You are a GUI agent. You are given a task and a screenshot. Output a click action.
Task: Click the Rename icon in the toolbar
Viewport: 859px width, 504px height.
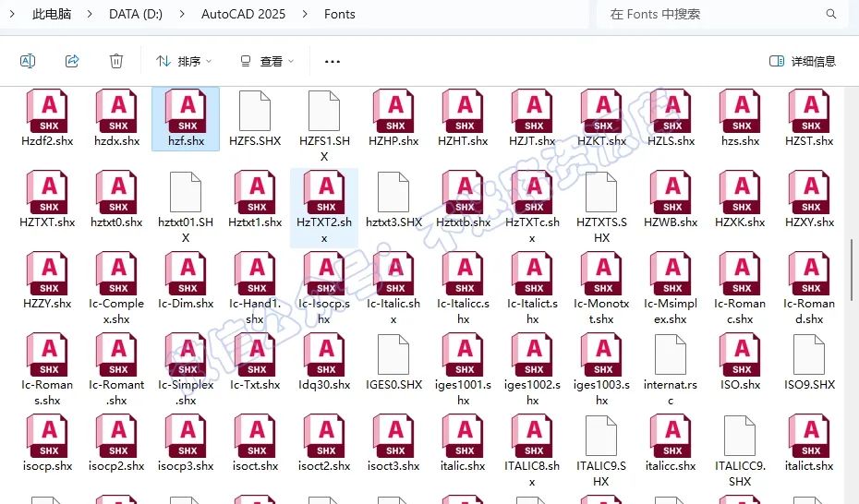(28, 61)
